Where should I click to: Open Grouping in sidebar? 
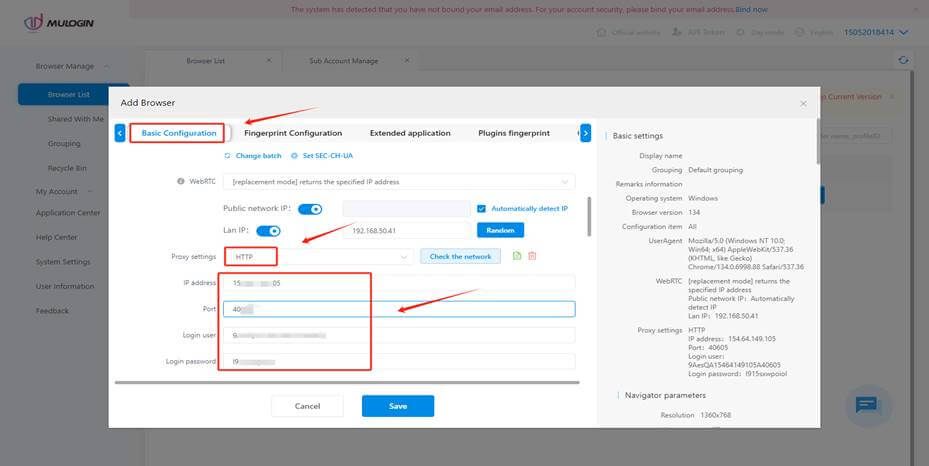[x=64, y=144]
